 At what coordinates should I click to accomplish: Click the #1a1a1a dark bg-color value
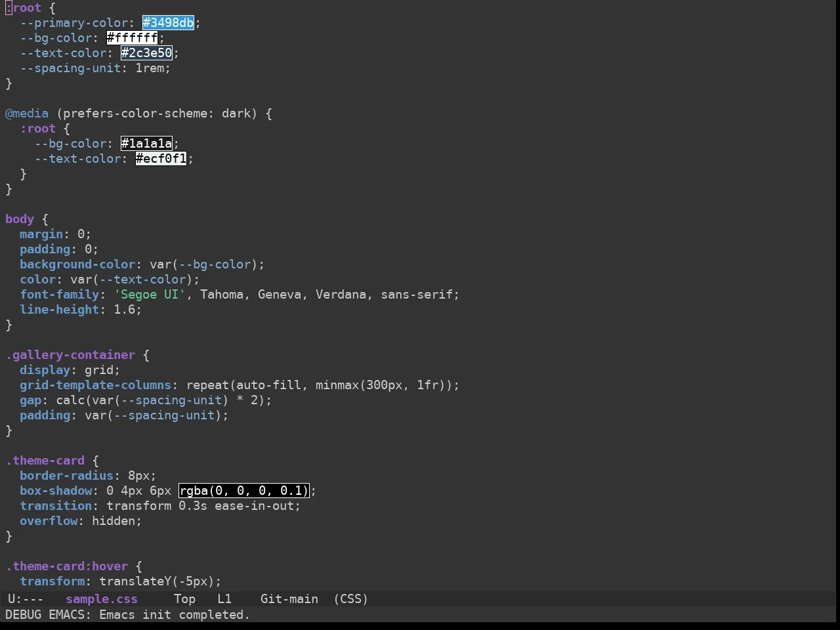point(146,144)
